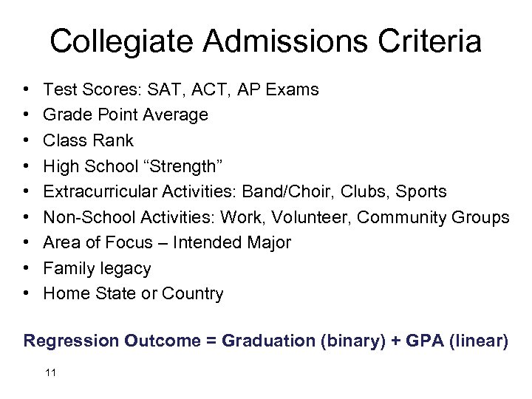Image resolution: width=532 pixels, height=399 pixels.
Task: Click the "Non-School Activities" bullet line
Action: point(276,217)
